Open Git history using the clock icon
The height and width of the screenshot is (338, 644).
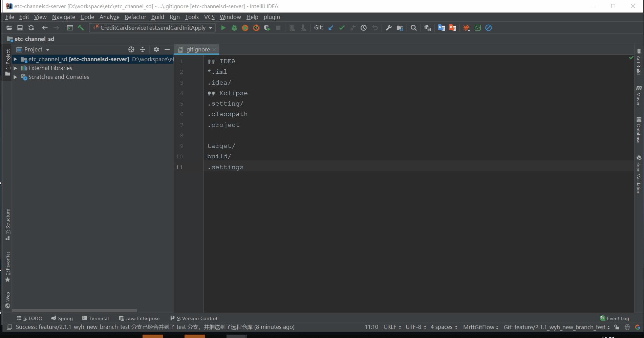pos(363,28)
